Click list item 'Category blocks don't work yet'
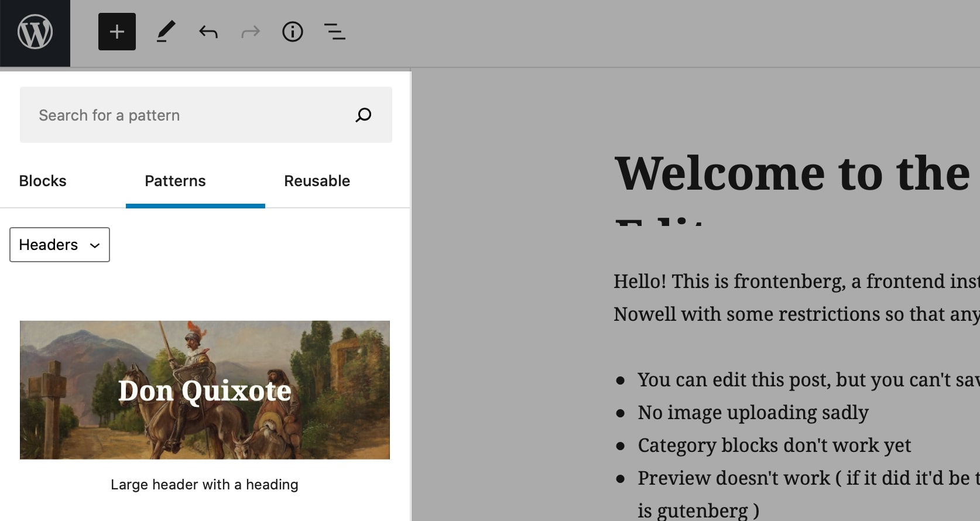 pyautogui.click(x=775, y=445)
